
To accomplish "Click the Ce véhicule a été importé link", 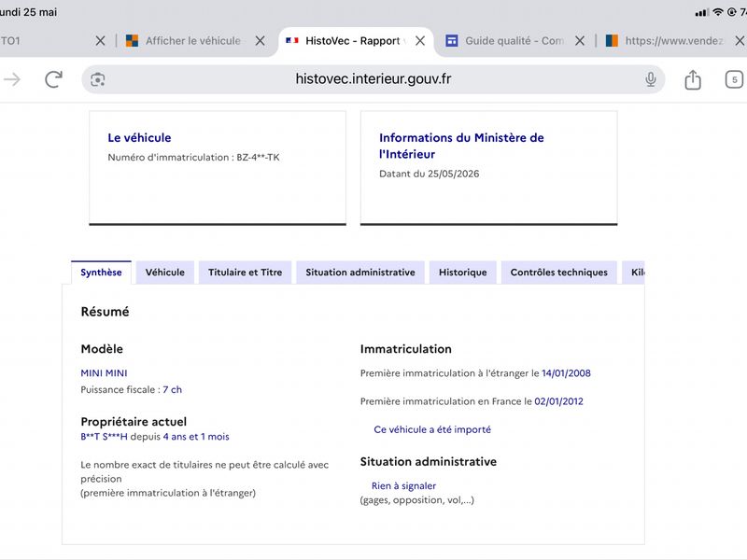I will [x=432, y=429].
